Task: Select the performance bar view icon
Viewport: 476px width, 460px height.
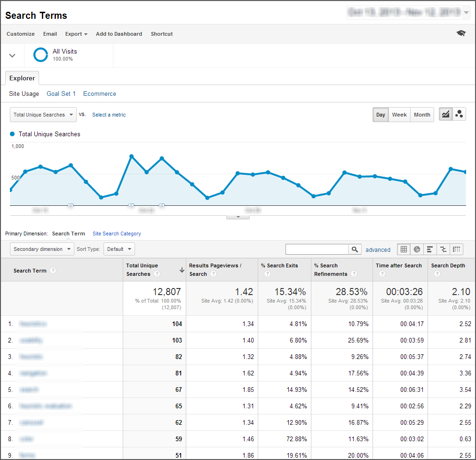Action: tap(430, 249)
